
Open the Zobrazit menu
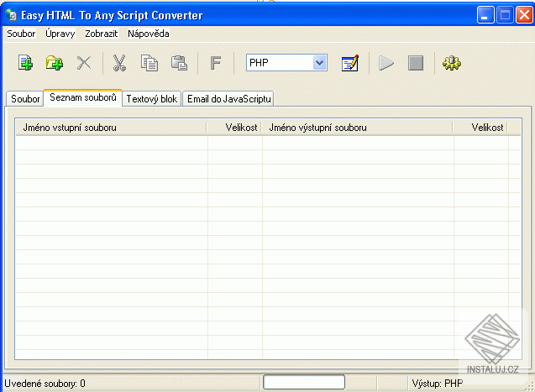point(102,34)
